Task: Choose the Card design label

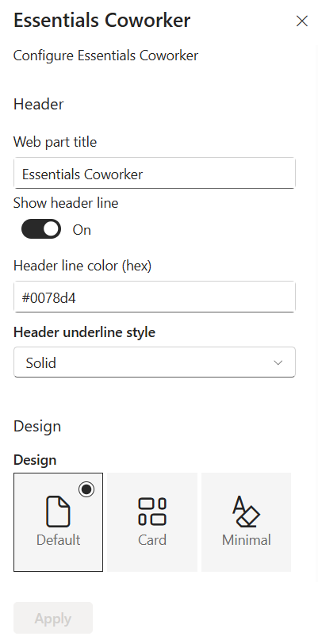Action: tap(152, 539)
